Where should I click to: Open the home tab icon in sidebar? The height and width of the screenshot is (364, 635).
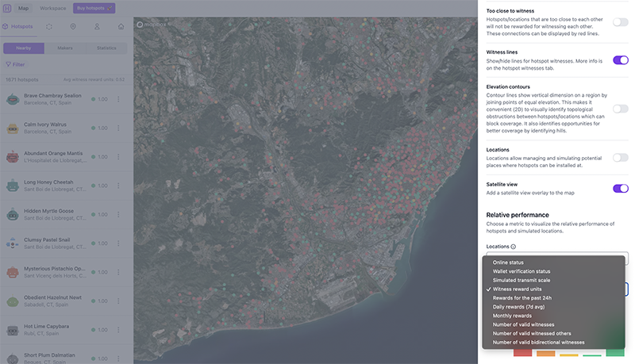click(x=121, y=26)
